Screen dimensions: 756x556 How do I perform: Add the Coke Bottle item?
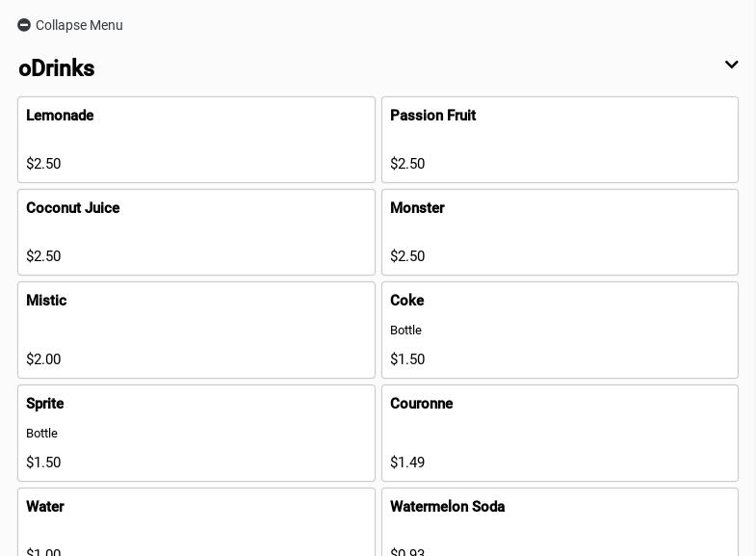(560, 330)
